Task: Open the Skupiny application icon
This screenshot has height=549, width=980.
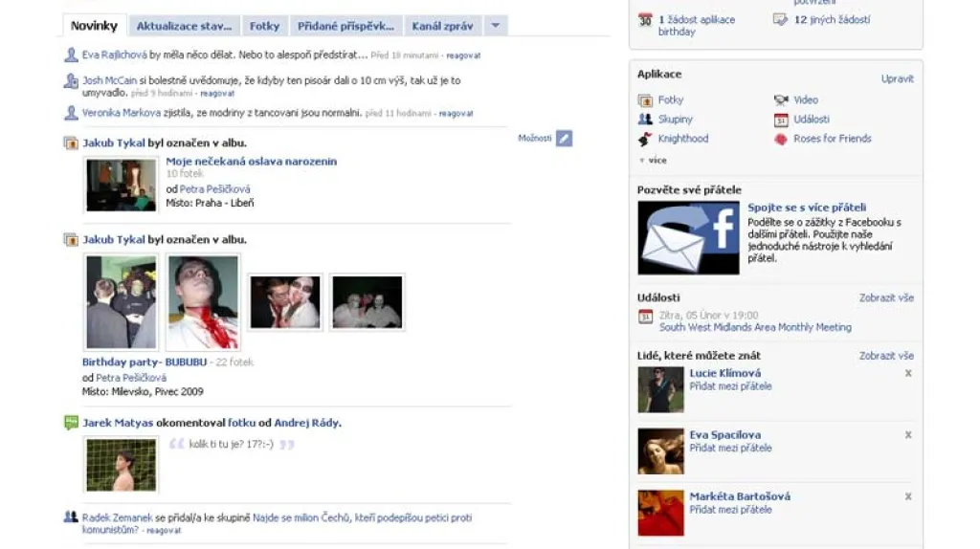Action: pos(645,120)
